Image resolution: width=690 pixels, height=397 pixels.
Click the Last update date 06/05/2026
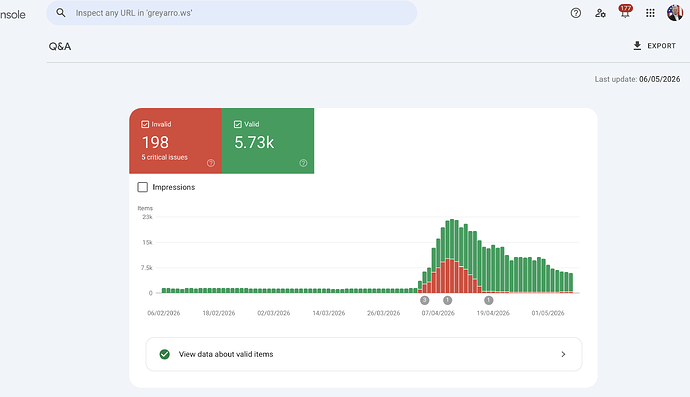coord(659,79)
